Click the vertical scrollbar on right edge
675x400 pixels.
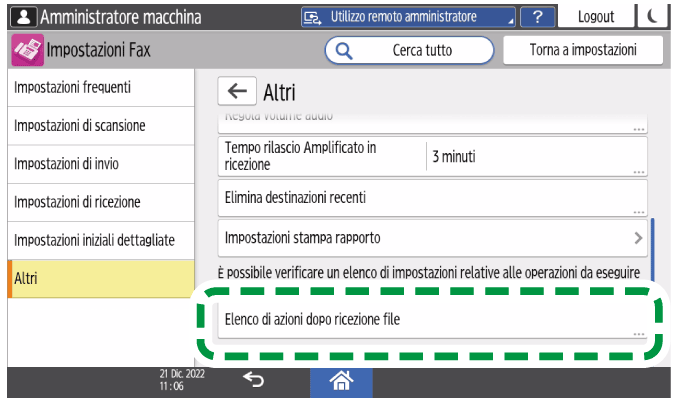(x=652, y=250)
